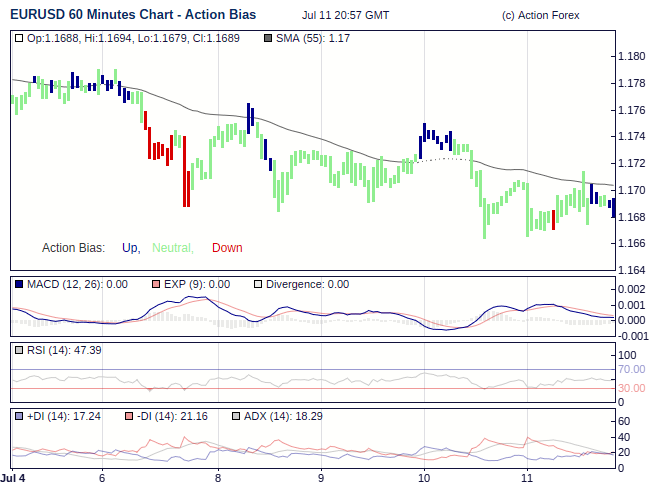Click the 1.180 price axis label
This screenshot has width=650, height=489.
pyautogui.click(x=631, y=56)
